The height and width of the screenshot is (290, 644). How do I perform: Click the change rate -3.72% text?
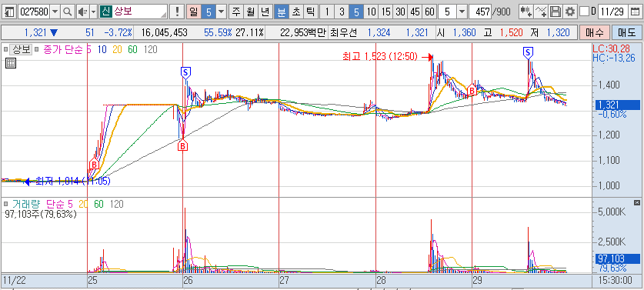118,32
